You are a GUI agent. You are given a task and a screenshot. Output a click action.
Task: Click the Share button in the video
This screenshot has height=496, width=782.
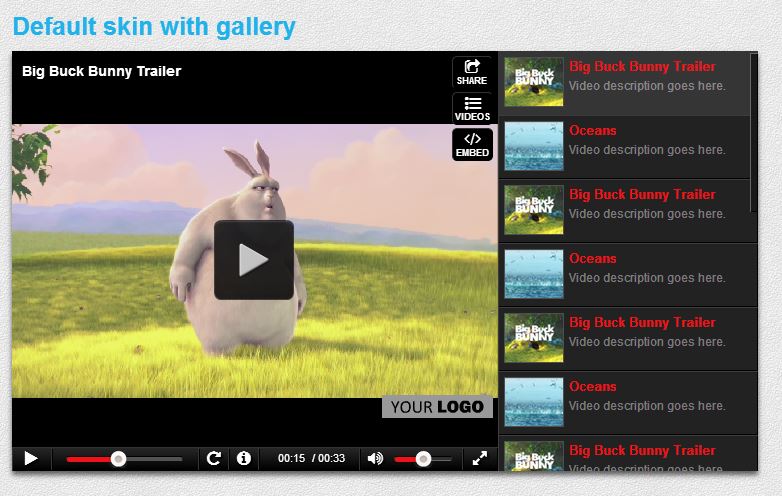[x=472, y=72]
